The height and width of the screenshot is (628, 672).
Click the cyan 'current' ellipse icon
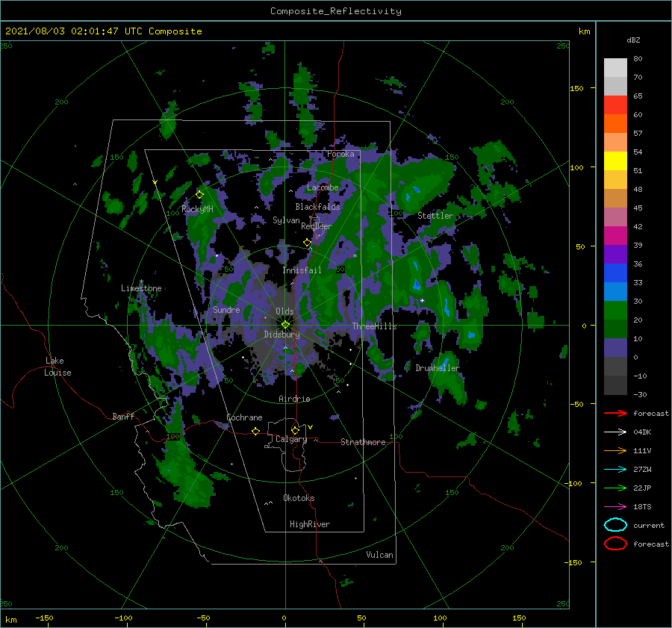coord(615,525)
